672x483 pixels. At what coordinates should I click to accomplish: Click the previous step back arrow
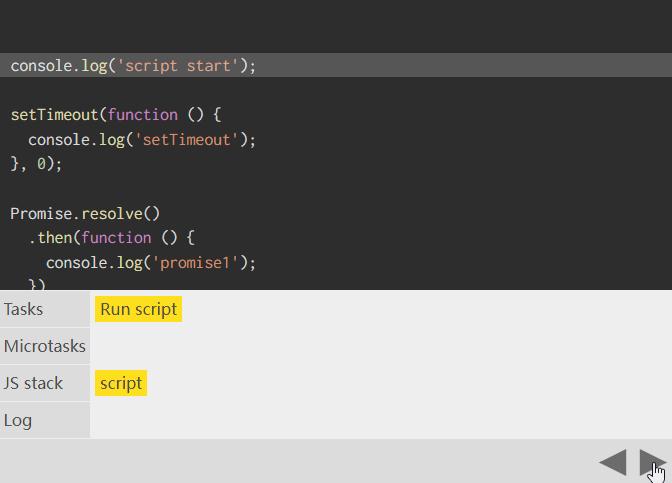612,462
